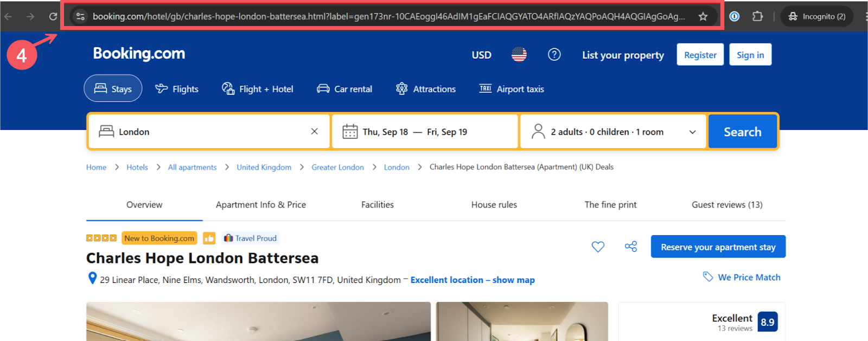Open browser extensions puzzle icon

coord(758,16)
